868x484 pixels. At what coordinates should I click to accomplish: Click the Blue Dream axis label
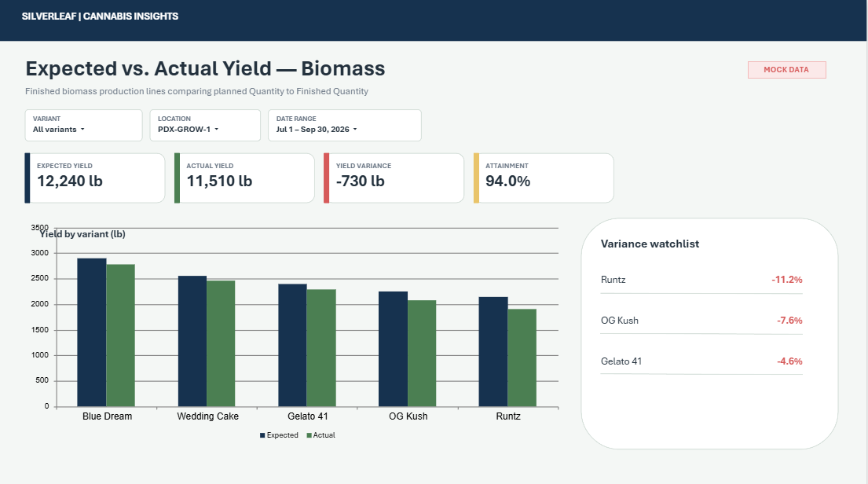point(108,416)
